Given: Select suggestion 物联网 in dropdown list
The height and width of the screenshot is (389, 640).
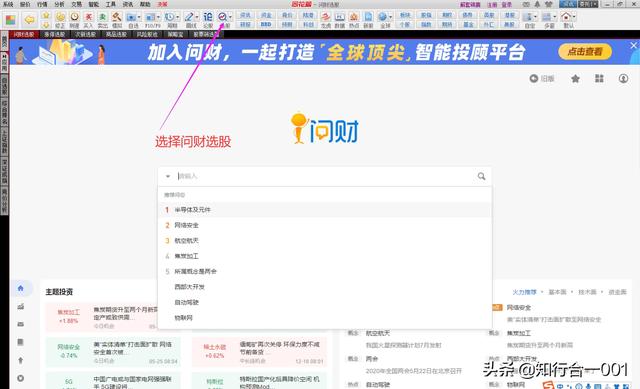Looking at the screenshot, I should click(324, 318).
